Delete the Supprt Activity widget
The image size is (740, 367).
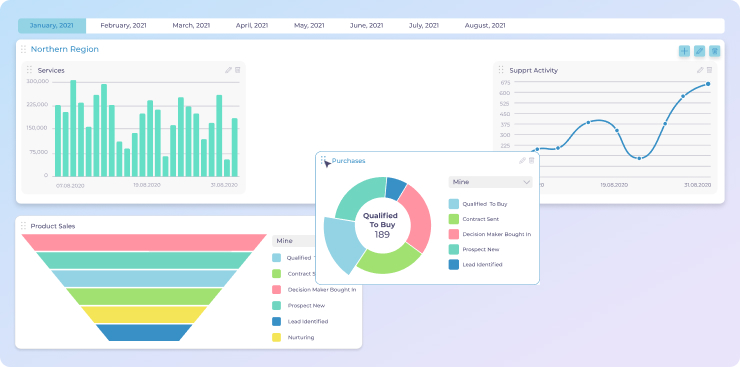(x=709, y=70)
